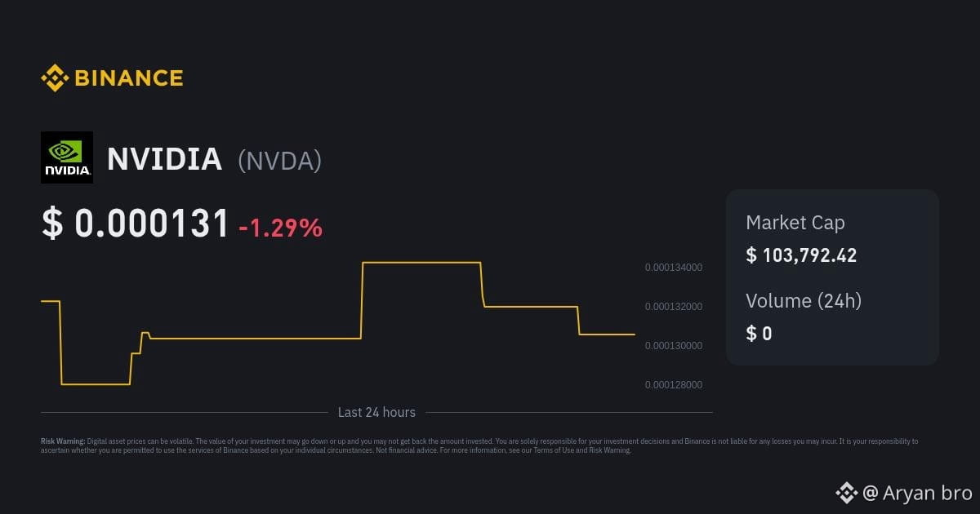Click the Volume (24h) label

pyautogui.click(x=804, y=300)
